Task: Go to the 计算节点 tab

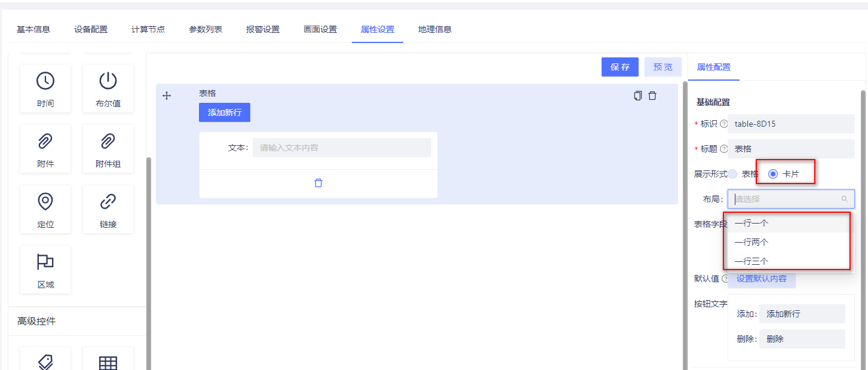Action: pyautogui.click(x=148, y=29)
